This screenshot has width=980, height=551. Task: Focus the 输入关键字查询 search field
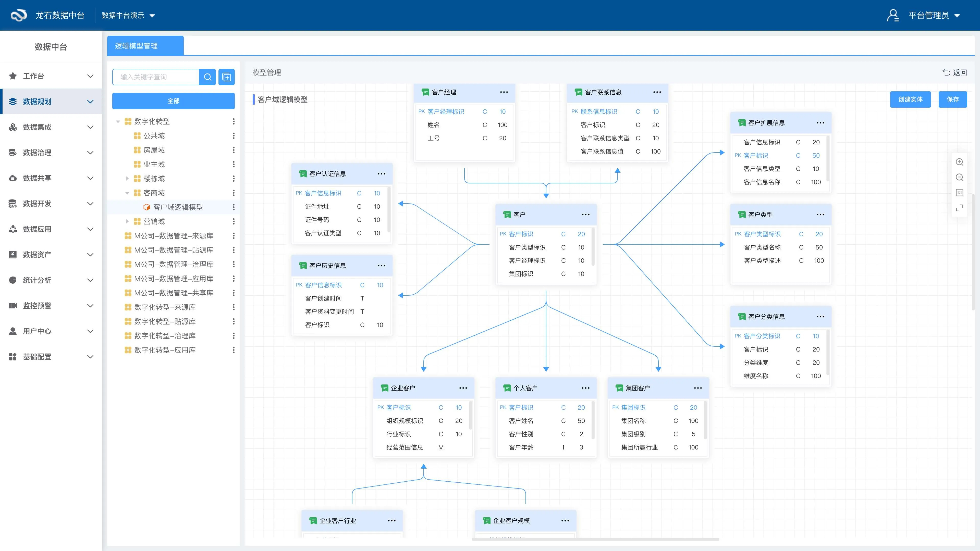156,77
